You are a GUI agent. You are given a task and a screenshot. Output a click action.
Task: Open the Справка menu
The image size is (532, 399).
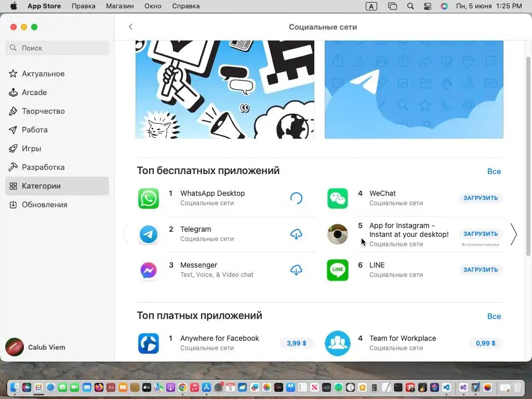click(185, 6)
